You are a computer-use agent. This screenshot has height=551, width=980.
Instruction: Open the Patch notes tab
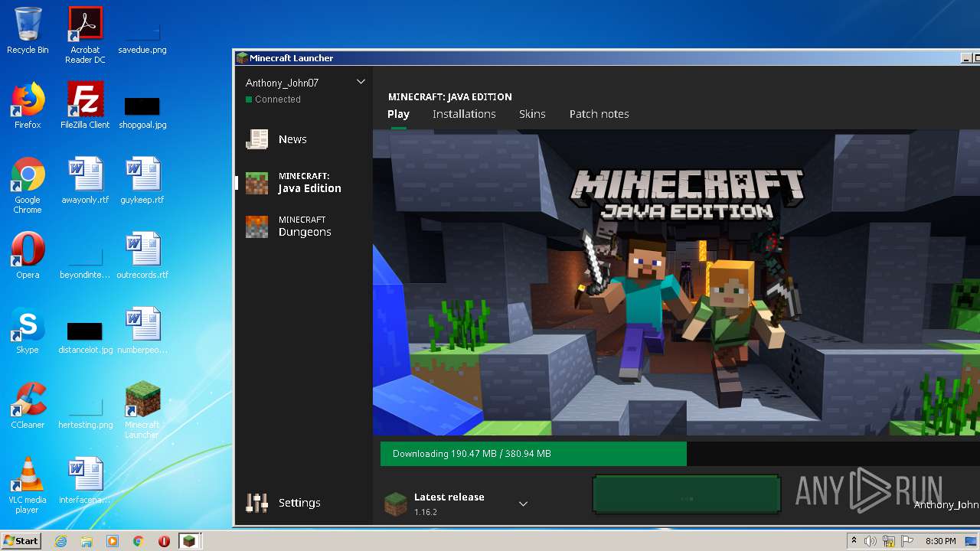coord(599,114)
